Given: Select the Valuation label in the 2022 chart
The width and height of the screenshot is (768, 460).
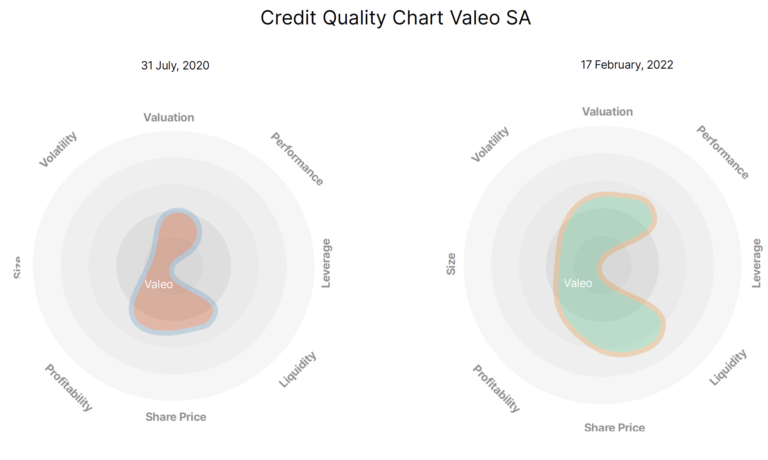Looking at the screenshot, I should pyautogui.click(x=607, y=112).
